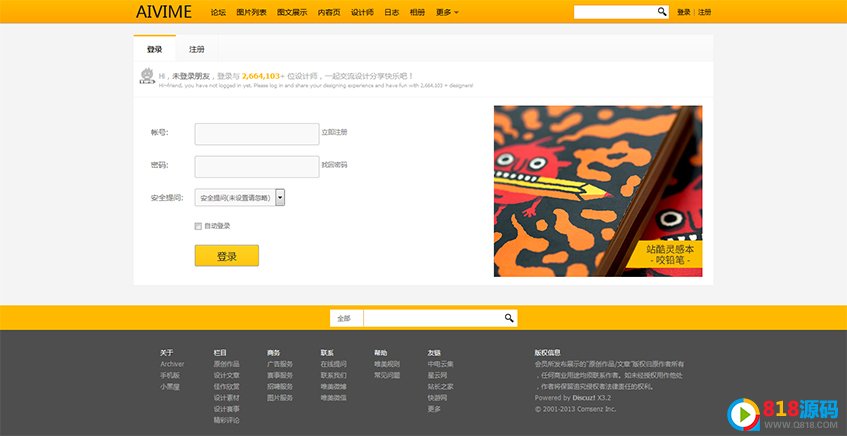Click the footer search magnifier icon
Screen dimensions: 847x436
coord(509,318)
